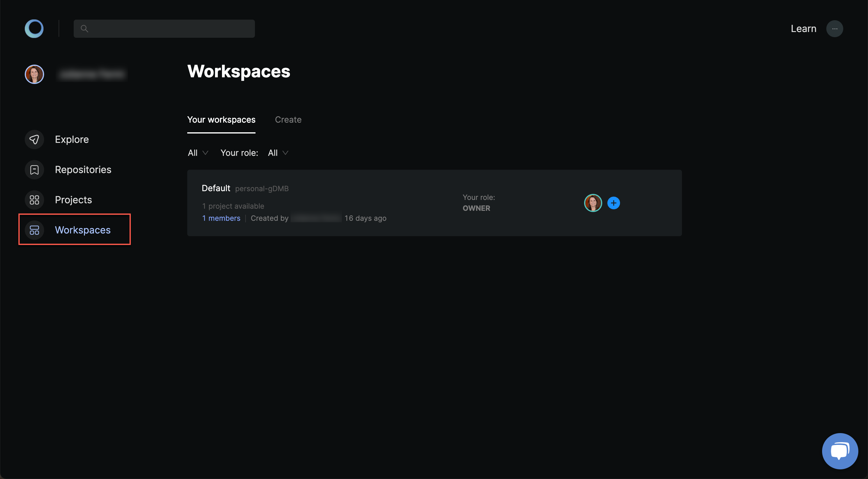The width and height of the screenshot is (868, 479).
Task: Click the 1 members link
Action: click(221, 218)
